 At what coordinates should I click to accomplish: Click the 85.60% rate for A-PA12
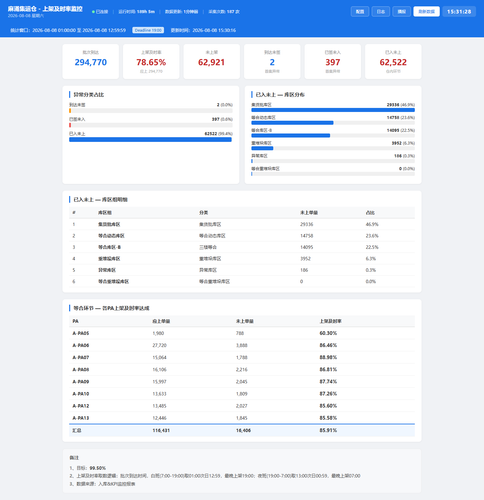click(x=328, y=406)
